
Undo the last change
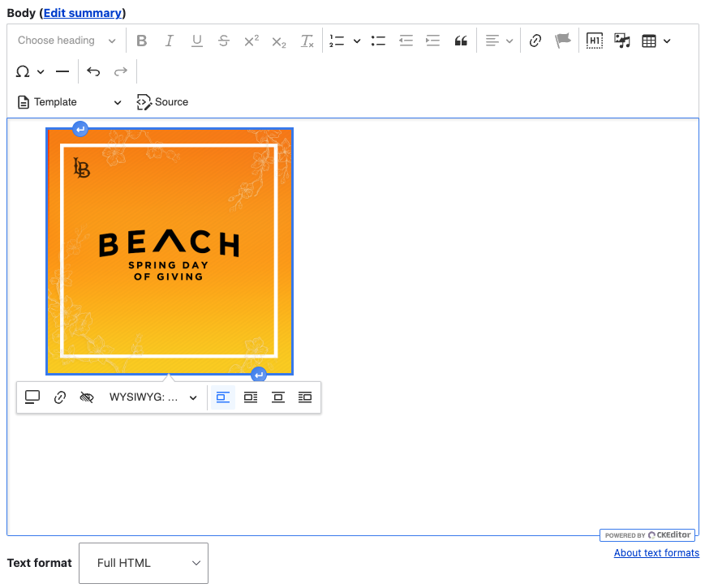pyautogui.click(x=93, y=71)
